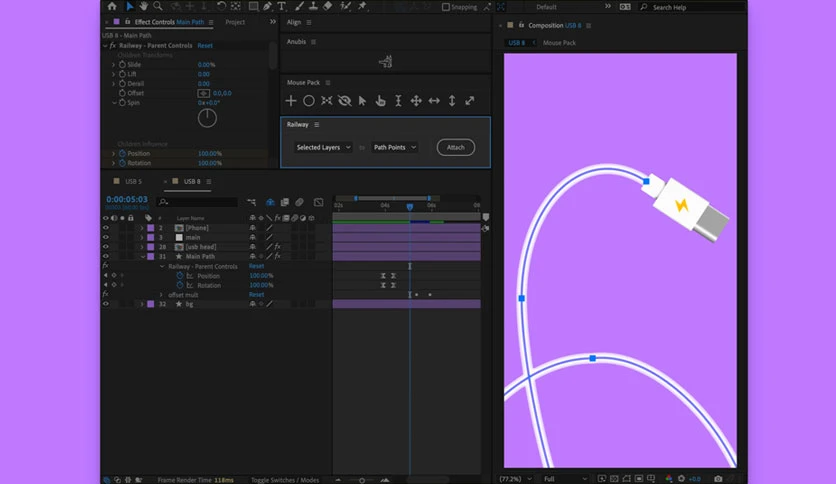Screen dimensions: 836x484
Task: Click the diagonal resize arrow in Mouse Pack
Action: click(470, 101)
